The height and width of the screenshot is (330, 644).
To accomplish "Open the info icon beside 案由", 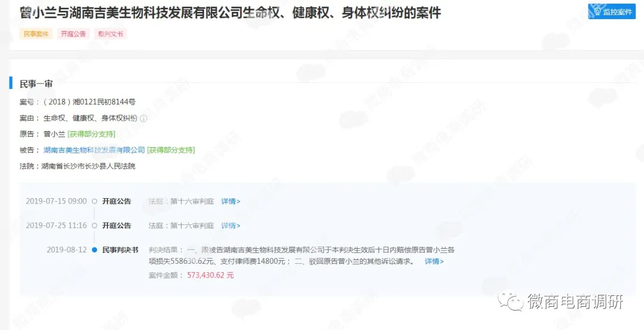I will coord(143,118).
